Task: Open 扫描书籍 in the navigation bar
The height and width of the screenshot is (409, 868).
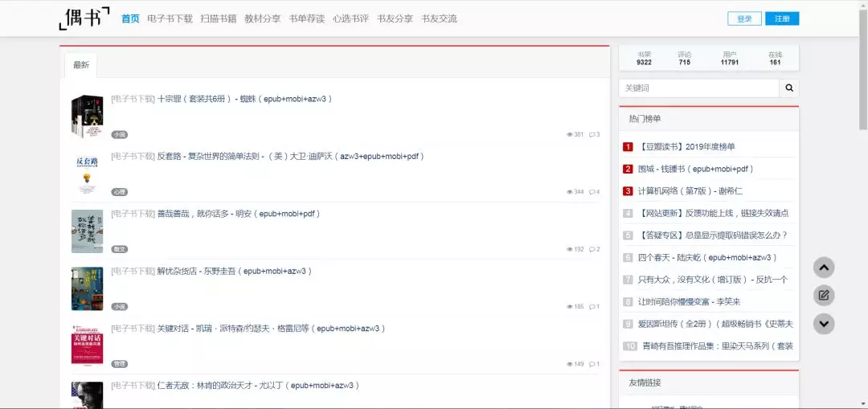Action: coord(218,18)
